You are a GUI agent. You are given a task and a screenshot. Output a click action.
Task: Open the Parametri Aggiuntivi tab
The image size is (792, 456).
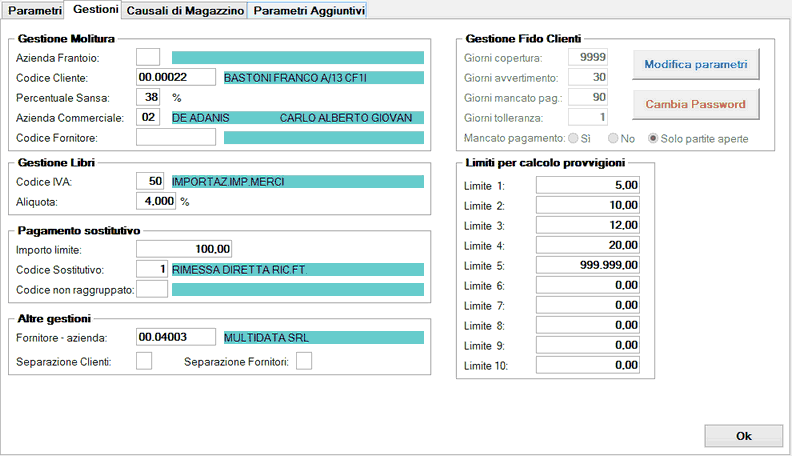308,11
